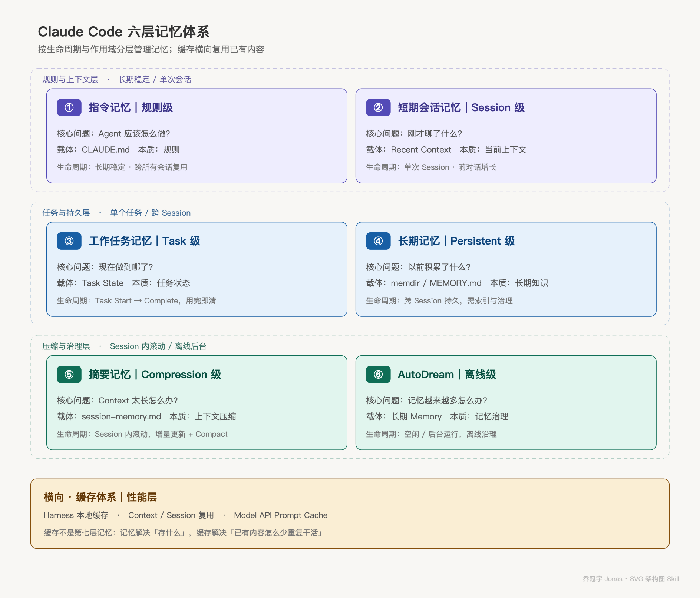Click the heading '横向 · 缓存体系 | 性能层'
The width and height of the screenshot is (700, 598).
100,497
